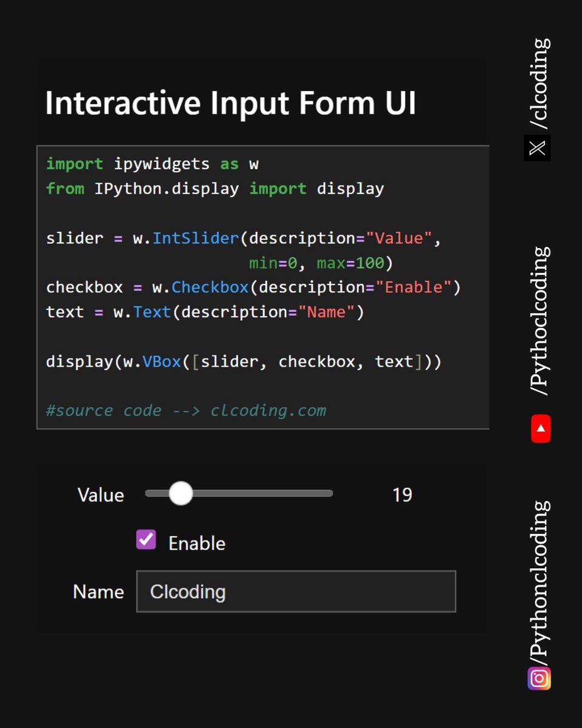The width and height of the screenshot is (582, 728).
Task: Click the "Value" slider label
Action: coord(101,495)
